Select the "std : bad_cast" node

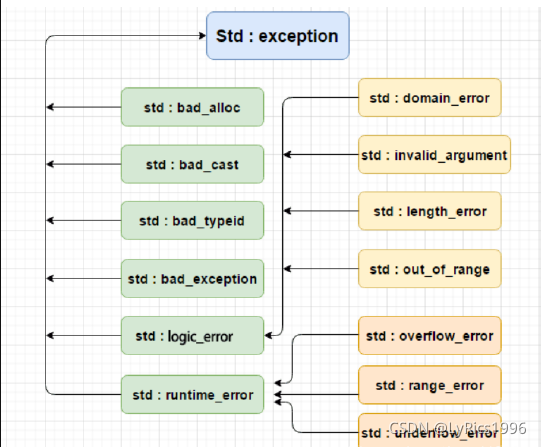(x=193, y=164)
